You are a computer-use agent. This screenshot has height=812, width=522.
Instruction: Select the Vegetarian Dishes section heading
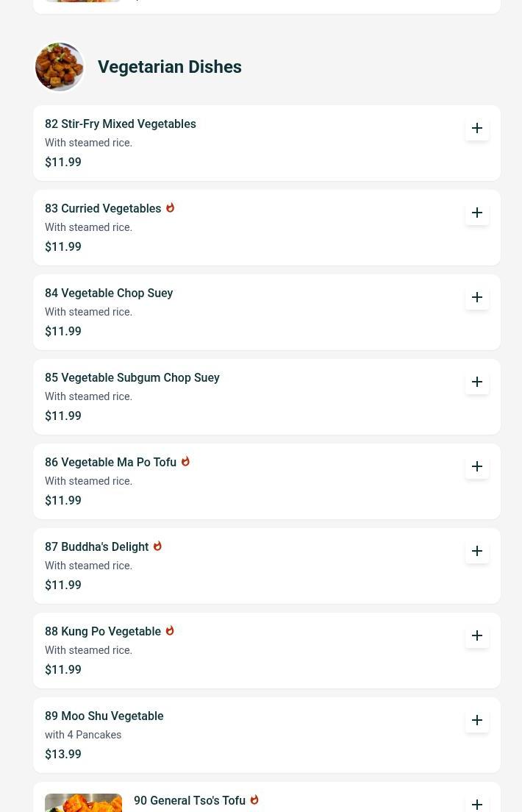169,67
